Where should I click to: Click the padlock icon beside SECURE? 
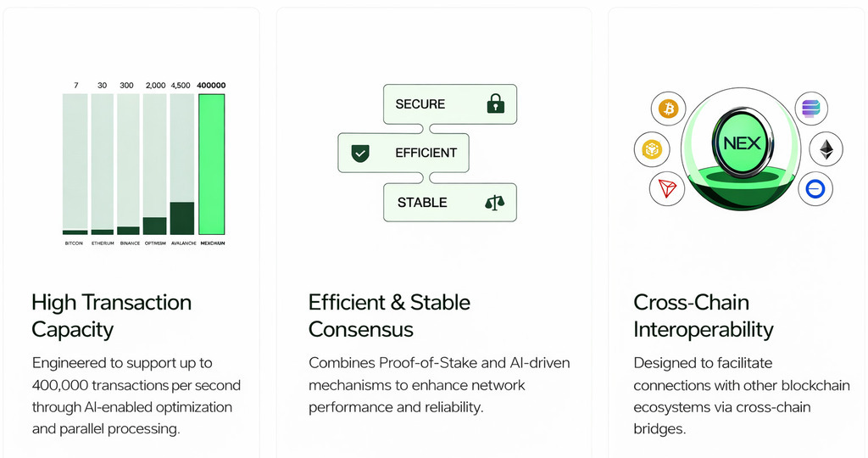tap(495, 104)
